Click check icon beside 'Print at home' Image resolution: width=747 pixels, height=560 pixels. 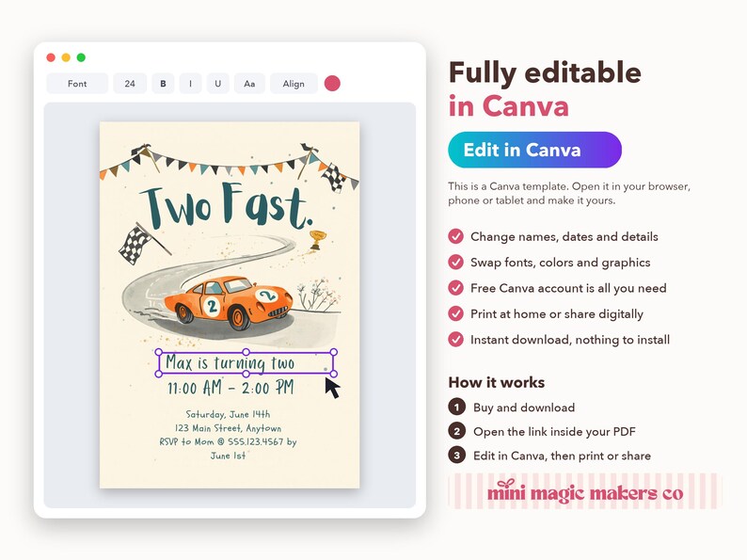coord(456,313)
